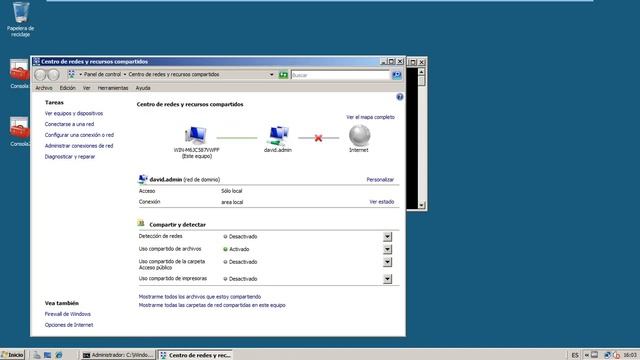Viewport: 640px width, 360px height.
Task: Switch to the Administrador command prompt taskbar button
Action: (118, 355)
